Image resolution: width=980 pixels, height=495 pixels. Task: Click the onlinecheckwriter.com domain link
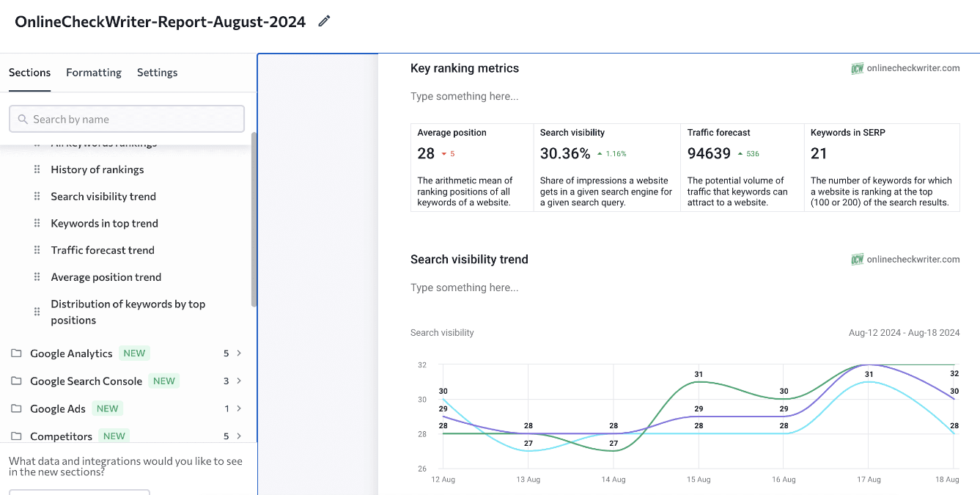(x=913, y=67)
